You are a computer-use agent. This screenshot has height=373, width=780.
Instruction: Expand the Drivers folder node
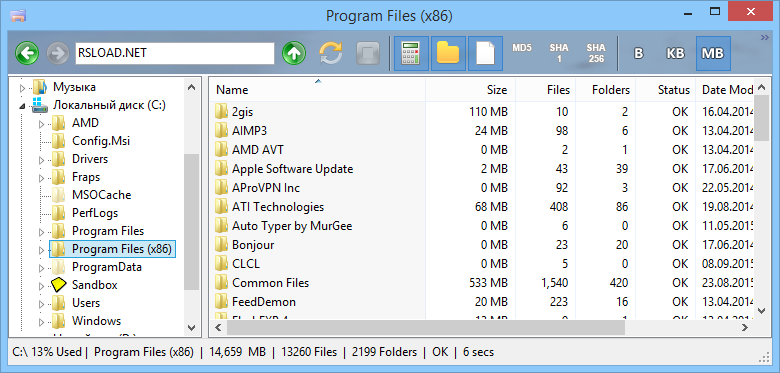click(x=42, y=160)
